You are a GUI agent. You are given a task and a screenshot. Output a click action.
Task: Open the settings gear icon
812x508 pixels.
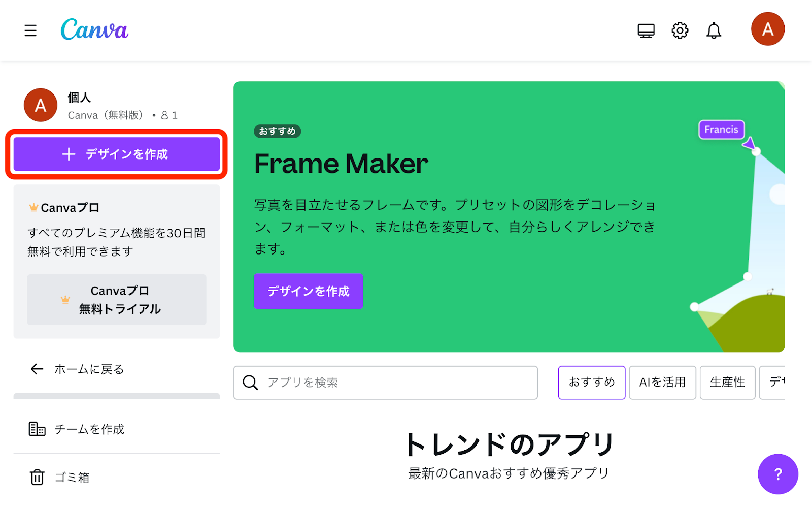pyautogui.click(x=680, y=30)
